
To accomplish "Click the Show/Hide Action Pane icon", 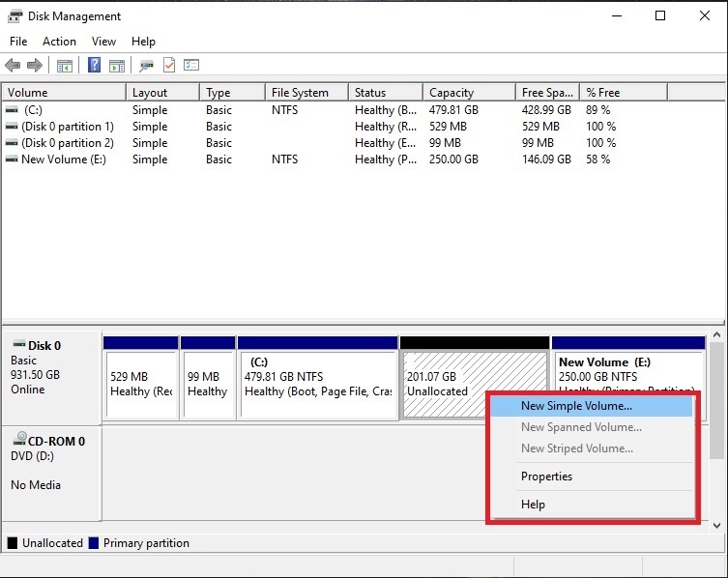I will coord(116,66).
